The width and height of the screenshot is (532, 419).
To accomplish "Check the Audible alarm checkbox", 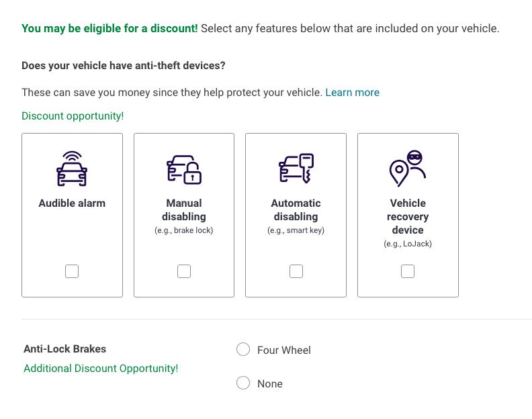I will pos(72,271).
